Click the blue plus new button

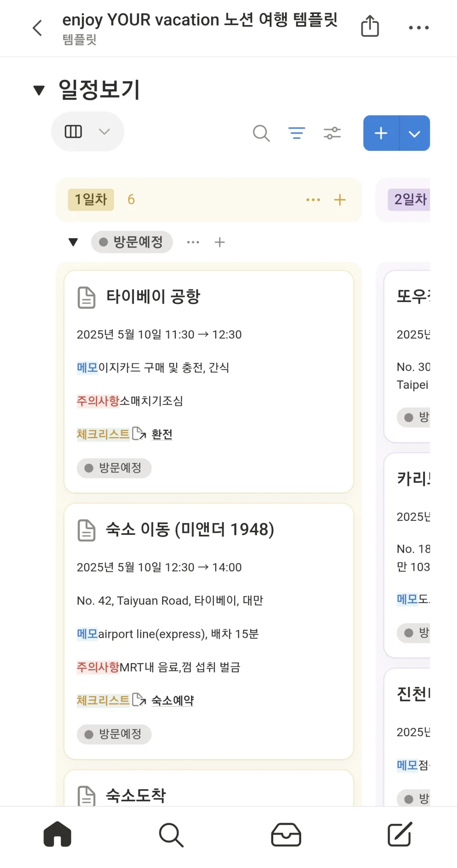pyautogui.click(x=381, y=134)
